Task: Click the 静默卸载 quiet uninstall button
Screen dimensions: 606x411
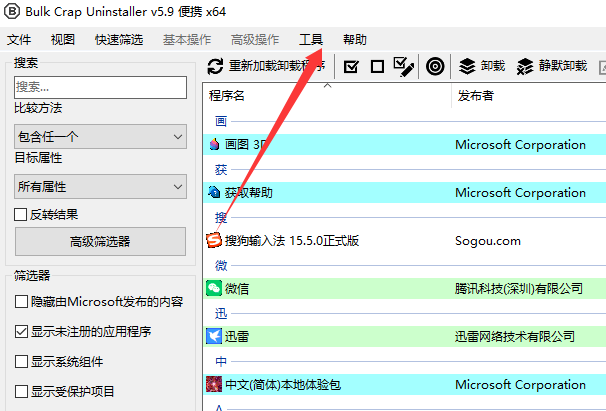Action: pos(552,66)
